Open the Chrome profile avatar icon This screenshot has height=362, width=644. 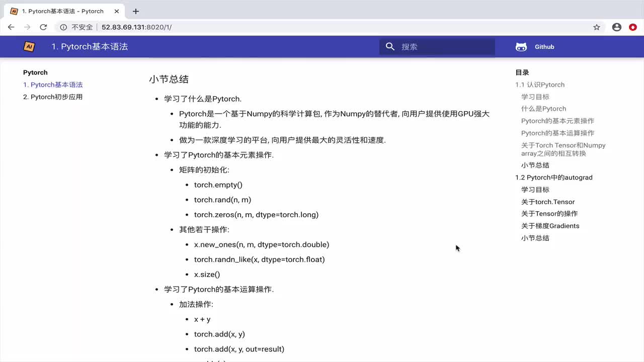tap(617, 27)
